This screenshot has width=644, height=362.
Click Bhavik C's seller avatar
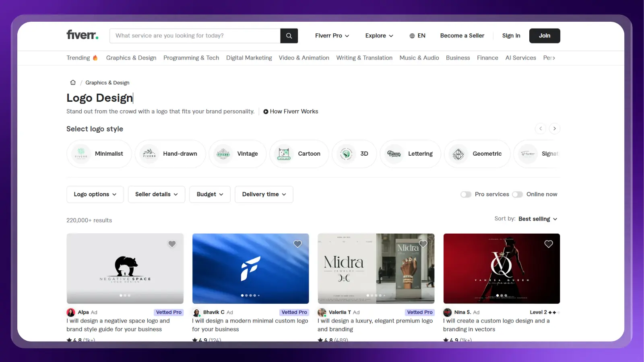196,313
